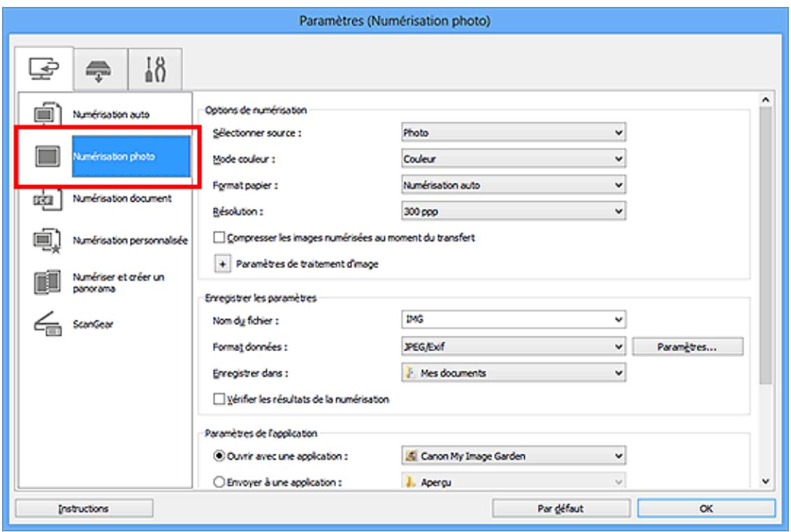The width and height of the screenshot is (791, 532).
Task: Open the Mode couleur dropdown
Action: point(513,159)
